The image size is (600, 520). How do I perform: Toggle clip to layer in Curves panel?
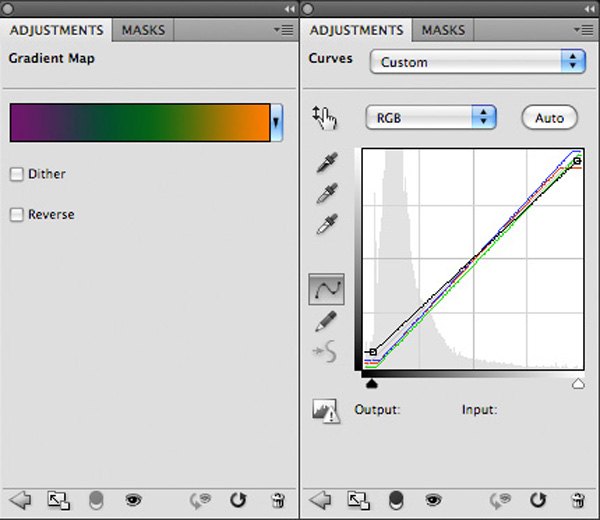pos(396,500)
